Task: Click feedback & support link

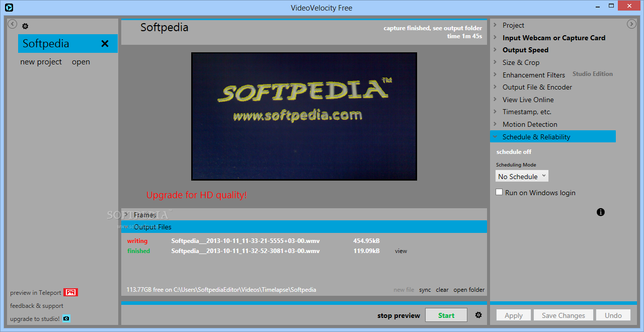Action: click(x=37, y=306)
